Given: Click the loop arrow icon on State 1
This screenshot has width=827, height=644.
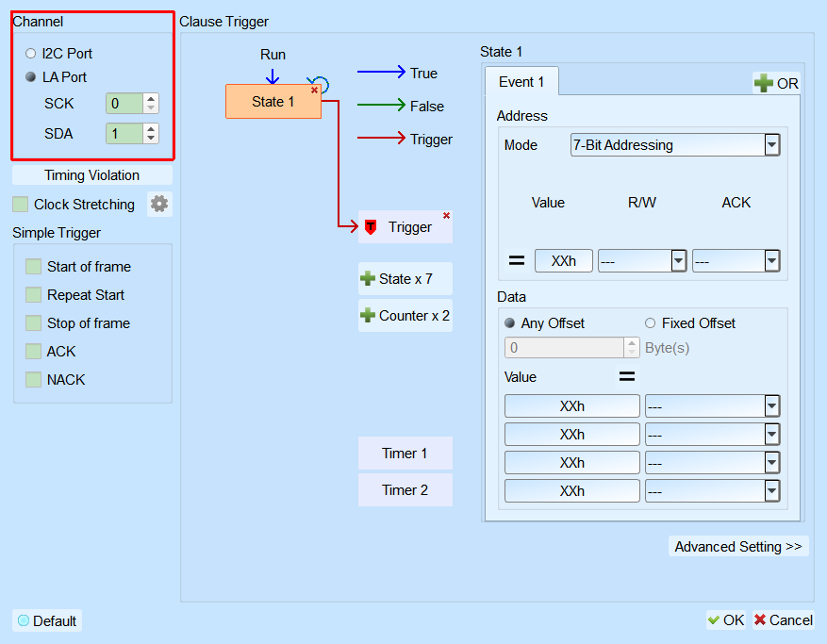Looking at the screenshot, I should click(319, 84).
